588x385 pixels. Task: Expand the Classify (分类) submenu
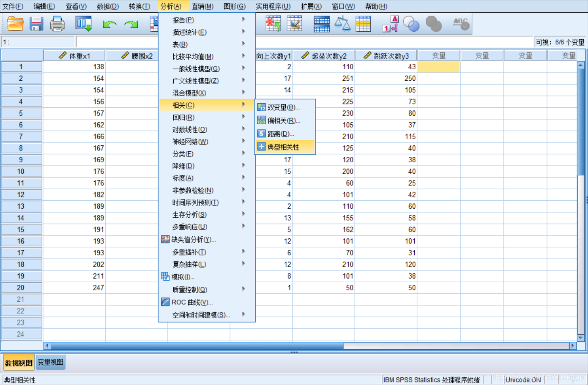(207, 154)
